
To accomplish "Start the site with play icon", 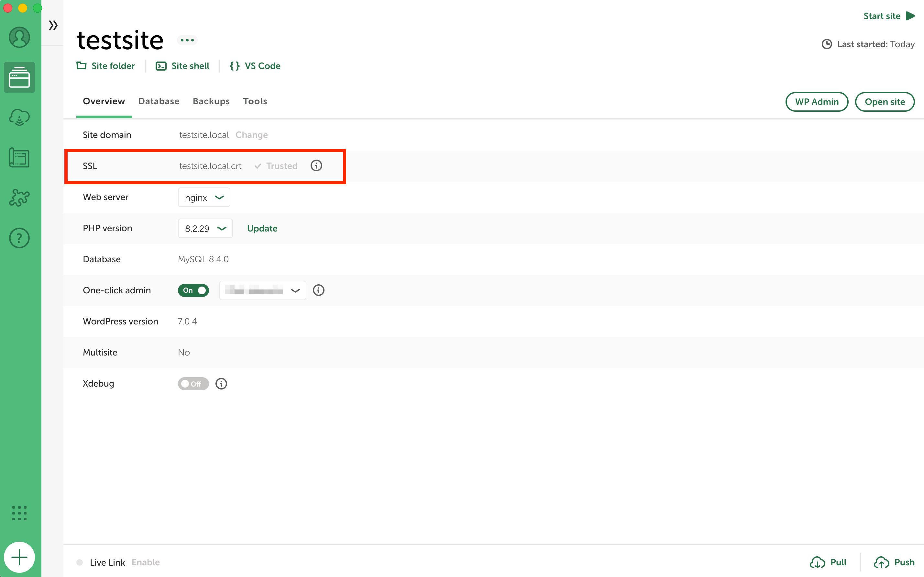I will [911, 16].
